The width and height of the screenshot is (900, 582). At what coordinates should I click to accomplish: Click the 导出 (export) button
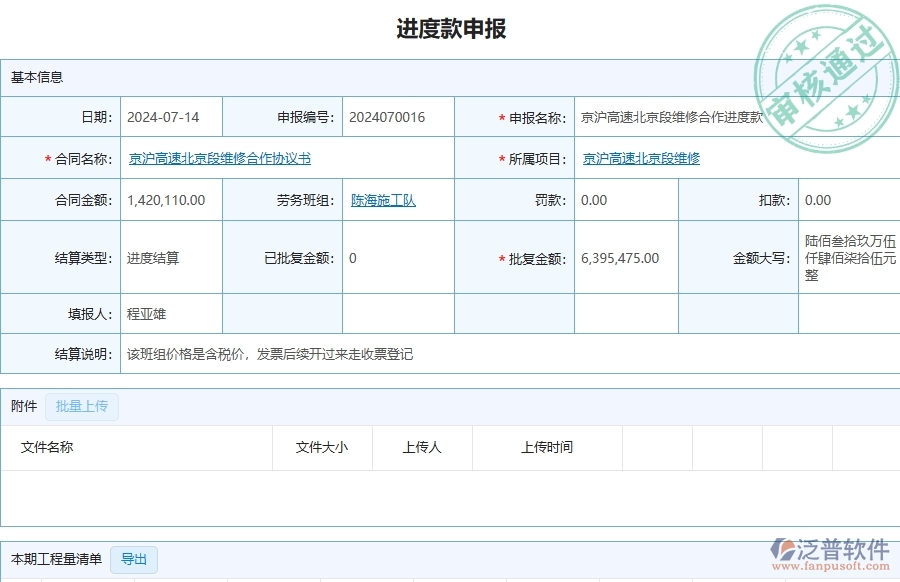(134, 560)
